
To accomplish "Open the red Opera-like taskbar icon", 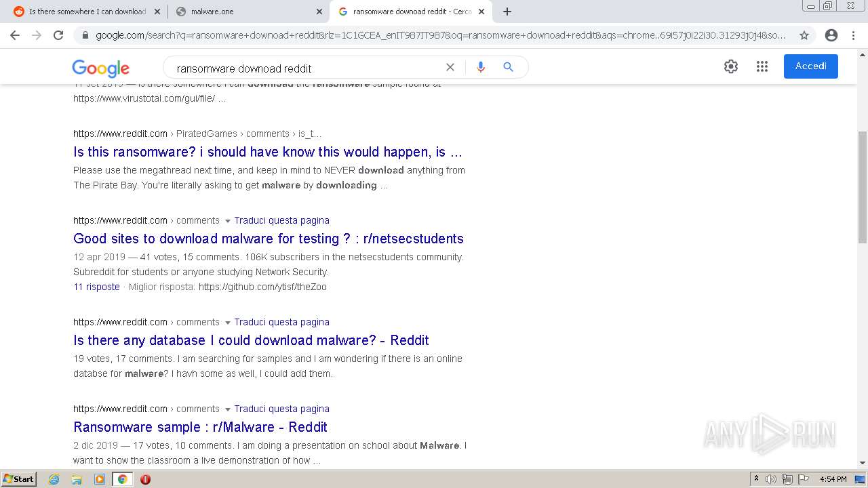I will coord(145,479).
